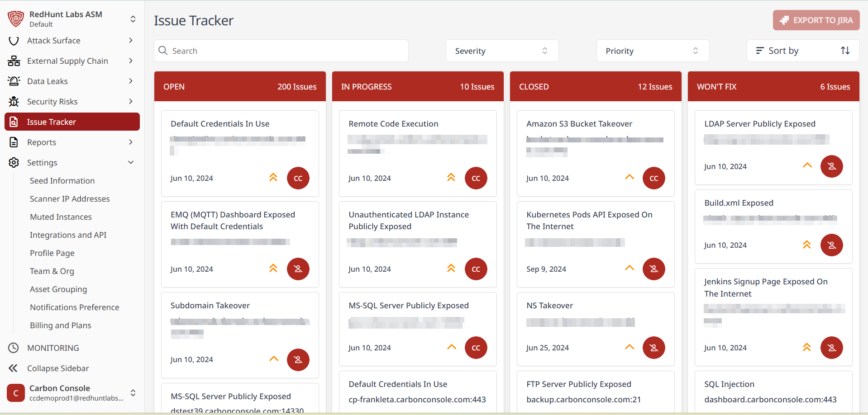Open Asset Grouping settings
Image resolution: width=868 pixels, height=415 pixels.
click(58, 289)
